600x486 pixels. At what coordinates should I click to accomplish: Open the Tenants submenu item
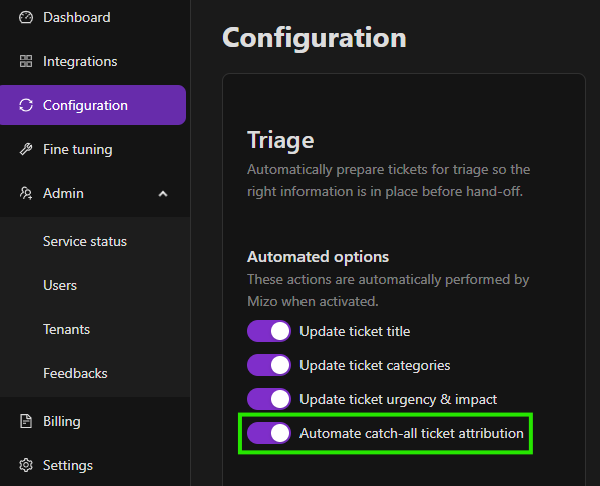[66, 329]
